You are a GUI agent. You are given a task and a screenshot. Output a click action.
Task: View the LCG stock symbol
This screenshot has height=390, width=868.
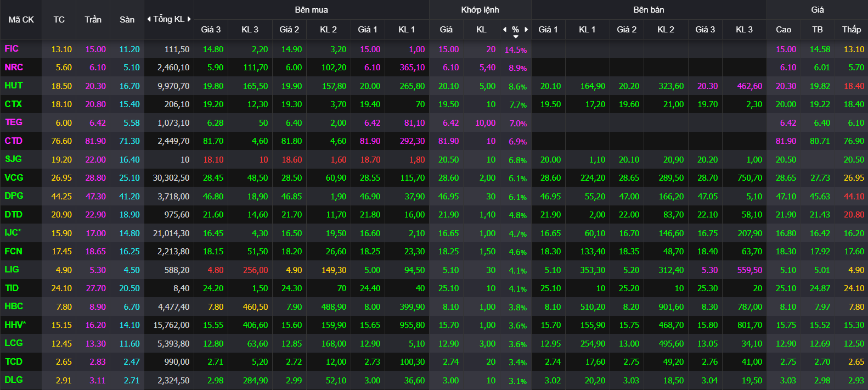pos(14,343)
